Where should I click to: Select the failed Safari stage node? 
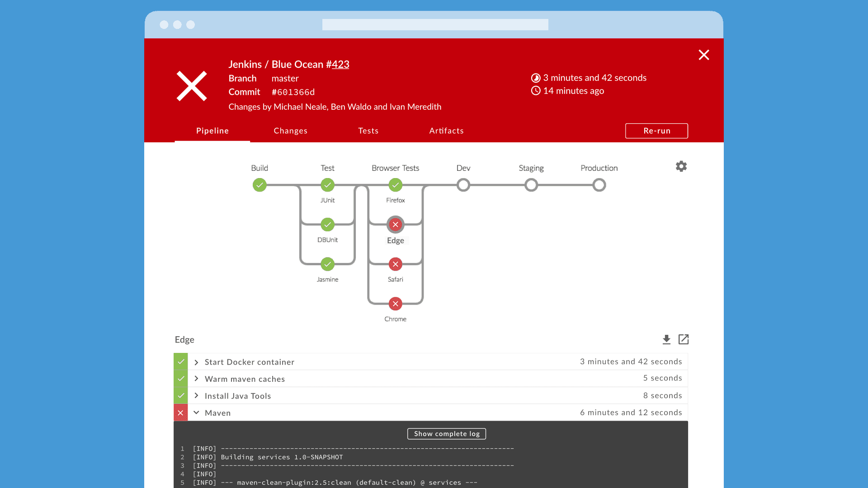395,264
